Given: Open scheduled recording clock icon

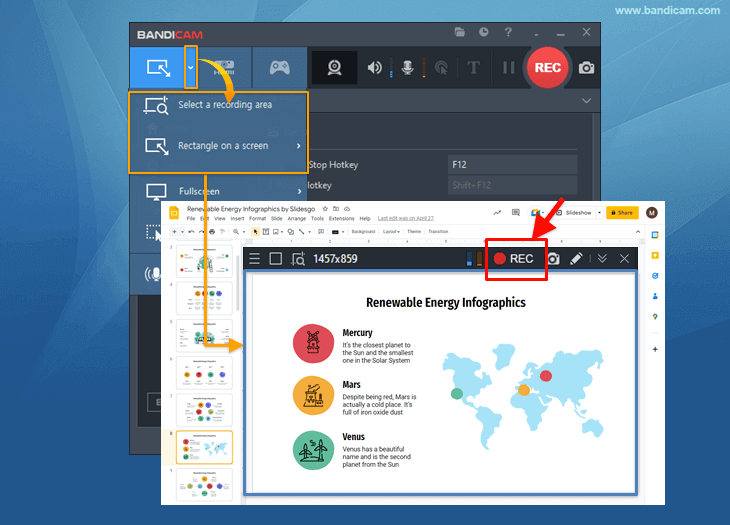Looking at the screenshot, I should point(484,32).
